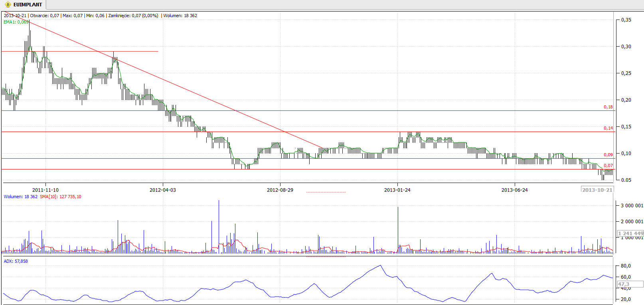Click the 20,0 ADX axis label
644x305 pixels.
click(626, 299)
